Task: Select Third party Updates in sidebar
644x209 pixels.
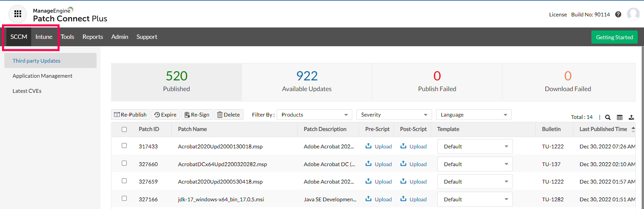Action: tap(50, 61)
